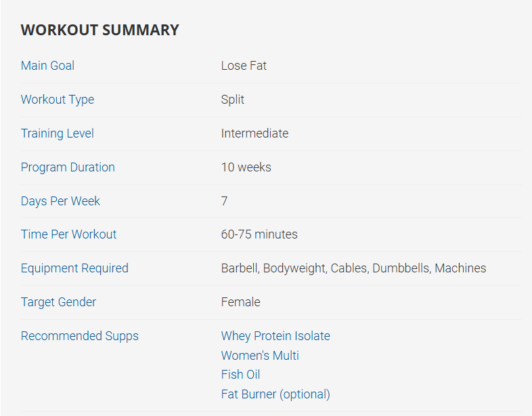Click the 10 weeks duration value
The image size is (532, 416).
tap(246, 167)
